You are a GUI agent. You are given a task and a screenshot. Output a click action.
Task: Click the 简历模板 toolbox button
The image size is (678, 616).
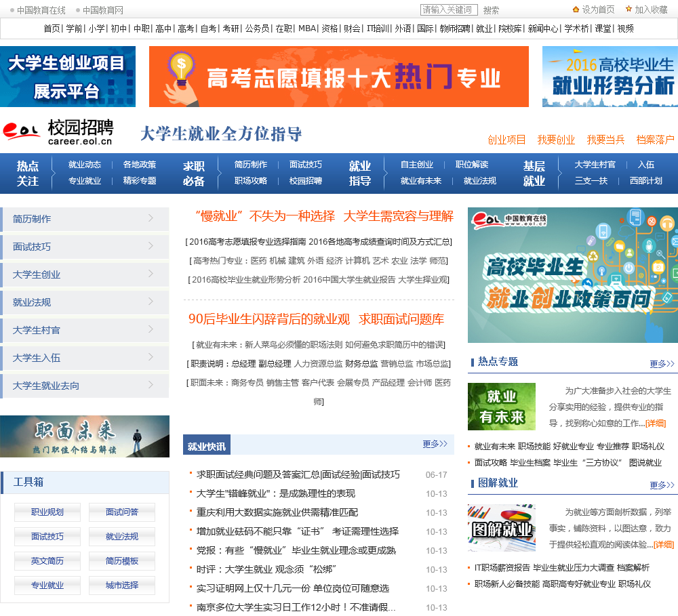122,561
